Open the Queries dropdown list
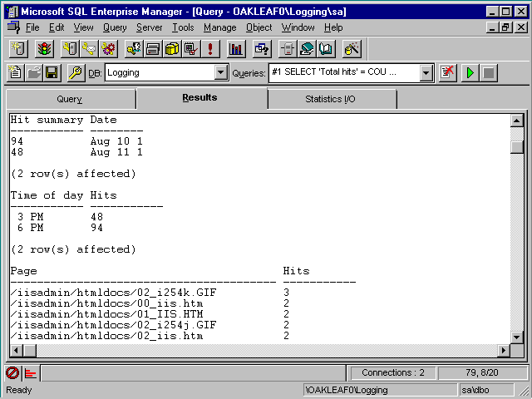The height and width of the screenshot is (399, 532). (x=426, y=73)
